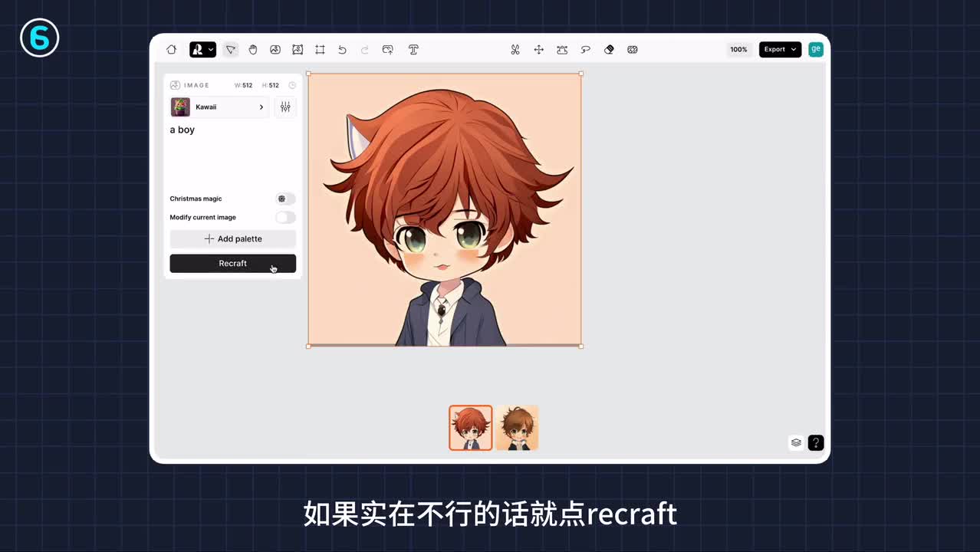Click the 100% zoom level
This screenshot has height=552, width=980.
(x=738, y=50)
